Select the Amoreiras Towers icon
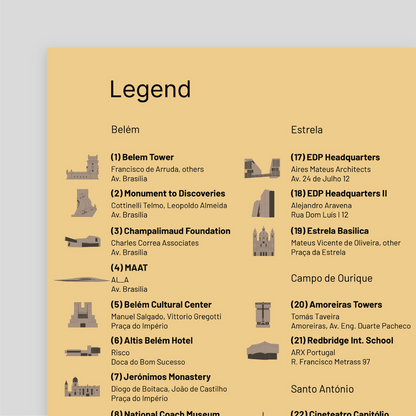Image resolution: width=416 pixels, height=416 pixels. point(263,315)
